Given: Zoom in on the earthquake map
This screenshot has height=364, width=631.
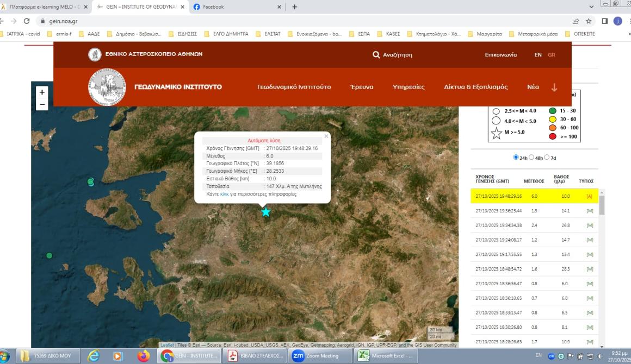Looking at the screenshot, I should 42,92.
